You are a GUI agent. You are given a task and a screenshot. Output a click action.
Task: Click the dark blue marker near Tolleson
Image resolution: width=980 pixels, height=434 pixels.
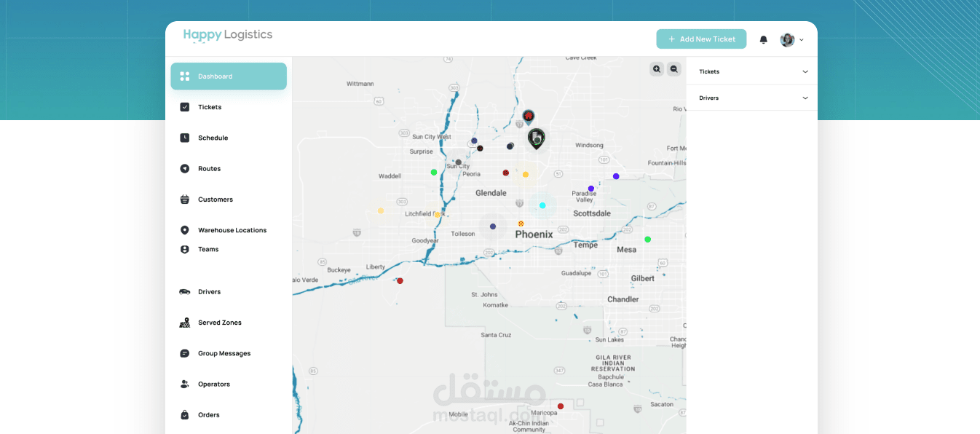pos(493,226)
